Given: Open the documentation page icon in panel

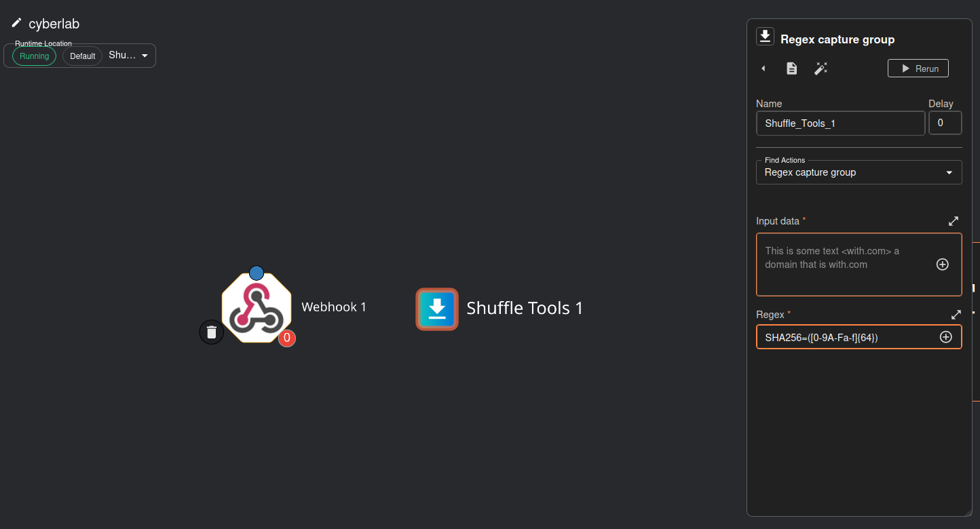Looking at the screenshot, I should tap(791, 68).
